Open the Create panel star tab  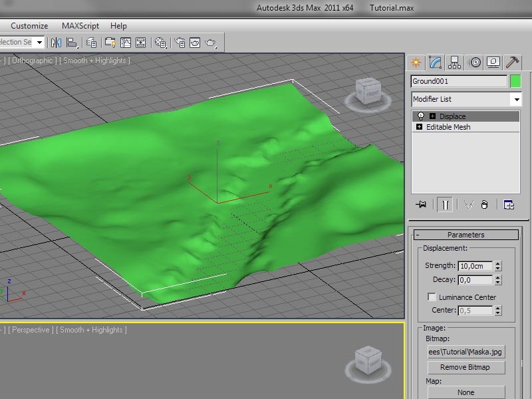[x=416, y=63]
